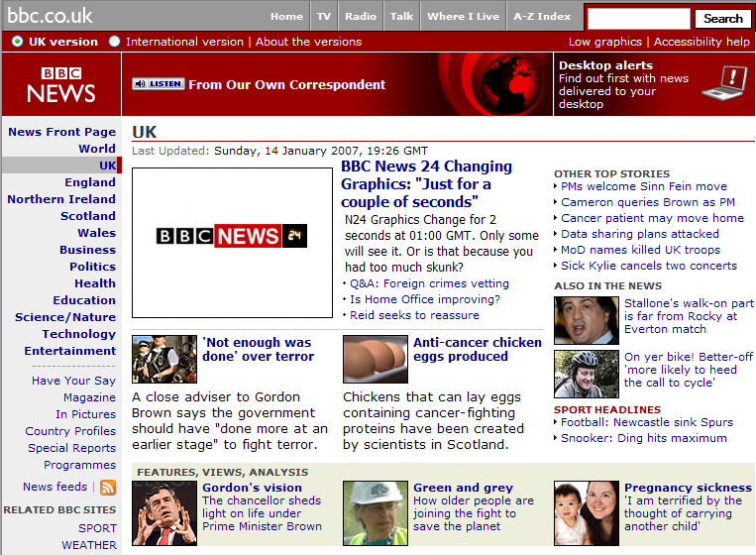Open 'PMs welcome Sinn Fein move' story
756x555 pixels.
click(x=643, y=186)
